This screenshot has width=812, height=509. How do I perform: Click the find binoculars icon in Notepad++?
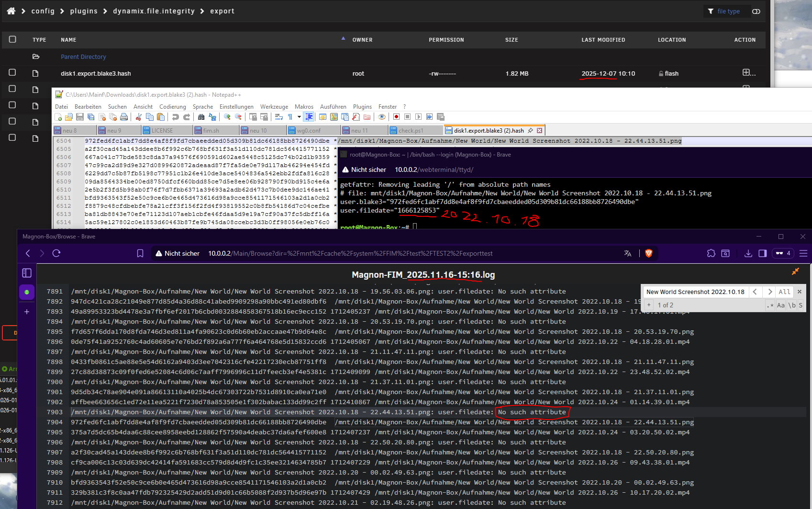(x=201, y=117)
